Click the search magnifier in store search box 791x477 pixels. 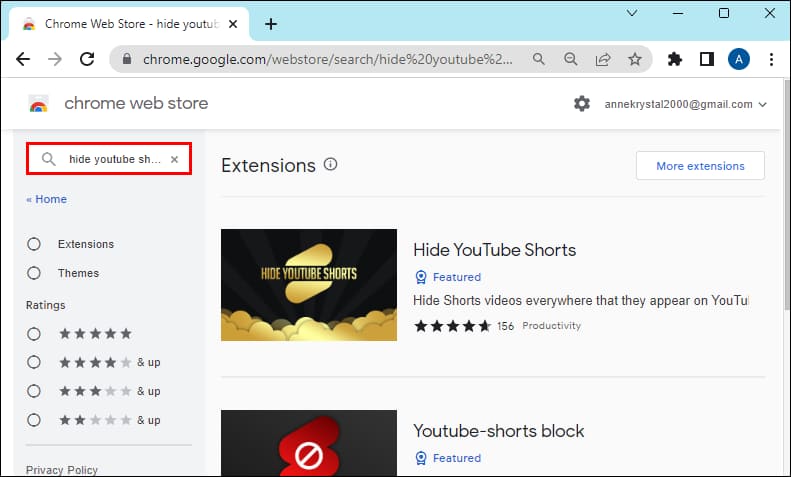coord(48,159)
